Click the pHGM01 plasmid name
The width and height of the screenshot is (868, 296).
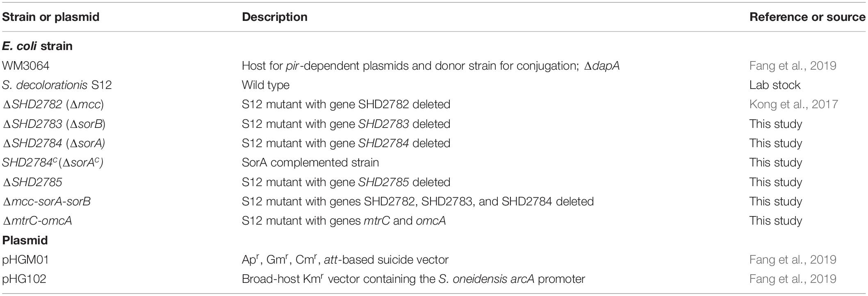tap(25, 260)
